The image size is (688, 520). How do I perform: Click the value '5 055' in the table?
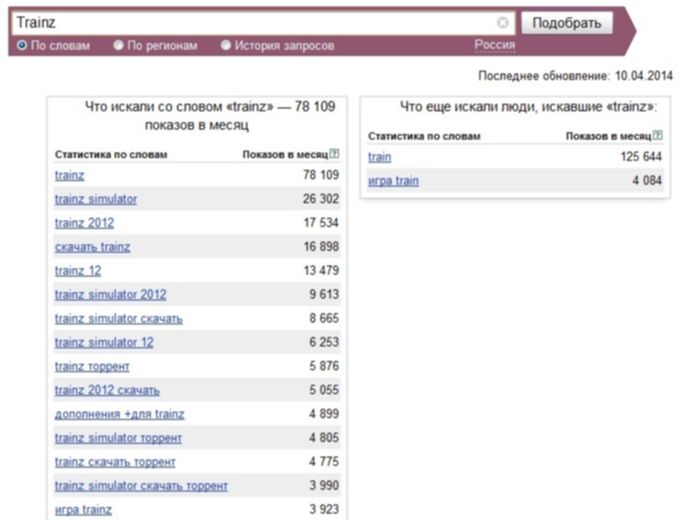324,390
